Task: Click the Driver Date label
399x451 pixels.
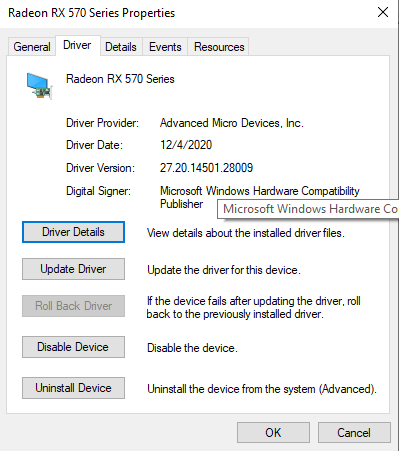Action: 94,145
